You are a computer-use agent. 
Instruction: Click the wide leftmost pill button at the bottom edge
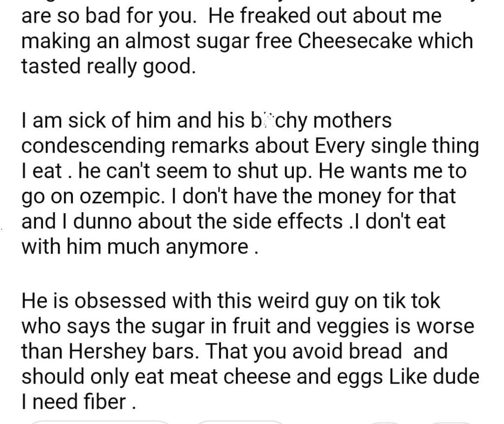coord(101,422)
